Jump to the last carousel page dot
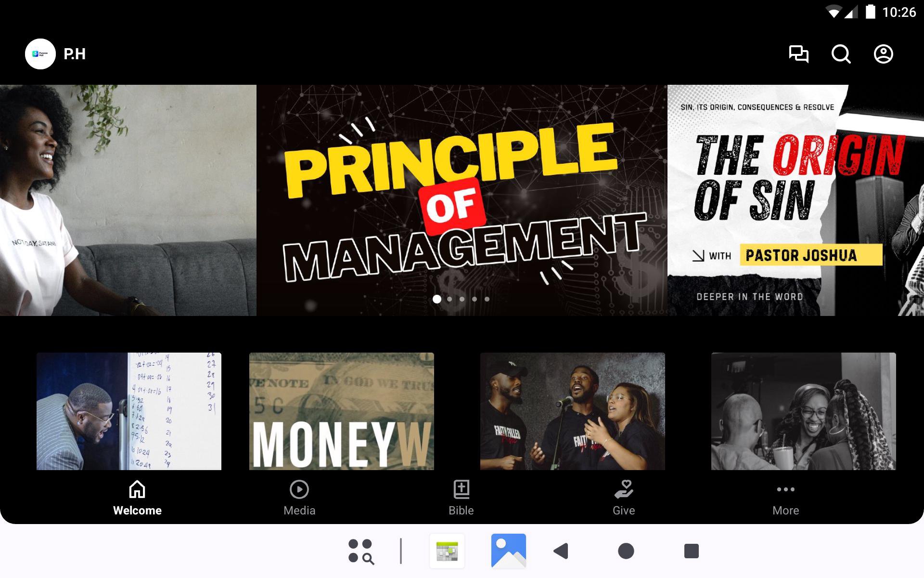Screen dimensions: 924x578 click(x=487, y=299)
